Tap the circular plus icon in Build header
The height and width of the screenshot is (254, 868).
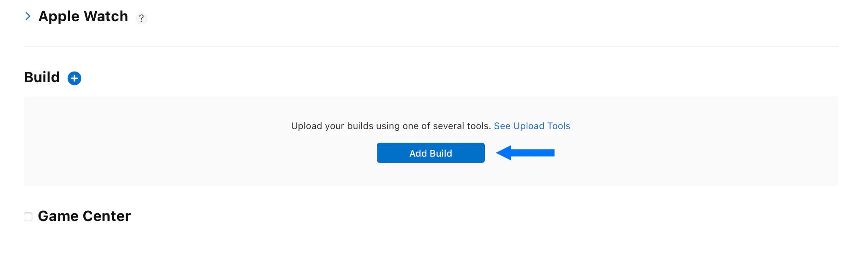[x=74, y=78]
